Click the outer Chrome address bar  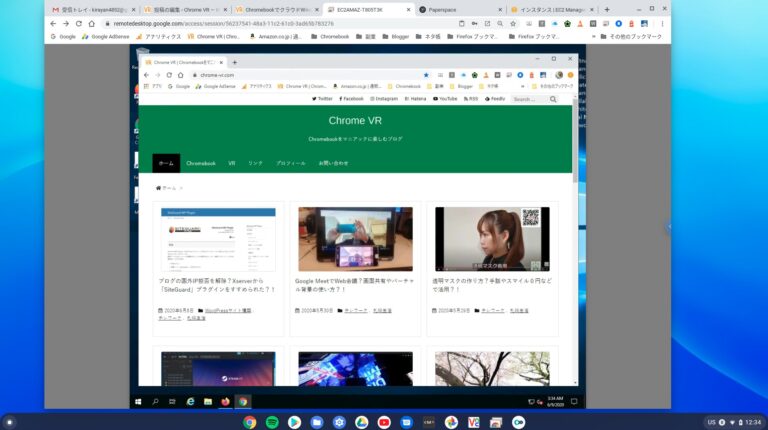[x=277, y=24]
